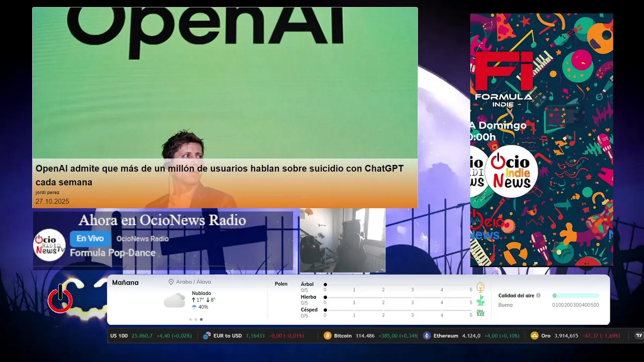
Task: Select the first carousel dot in weather widget
Action: pos(190,319)
